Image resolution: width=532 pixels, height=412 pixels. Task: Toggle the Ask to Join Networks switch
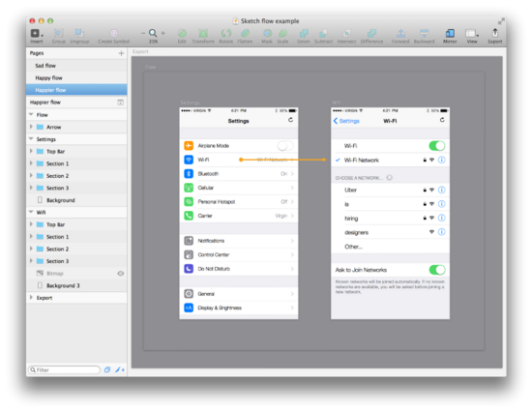(437, 270)
